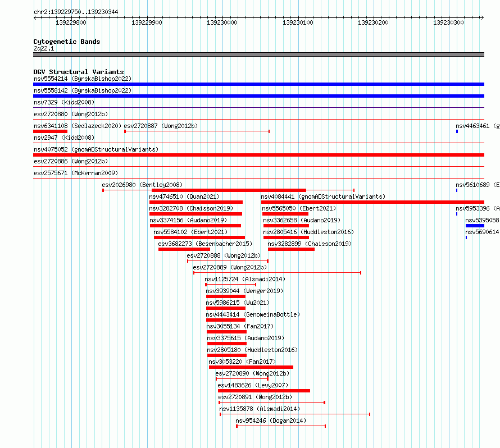Click the DGV Structural Variants track title
500x448 pixels.
click(x=79, y=72)
